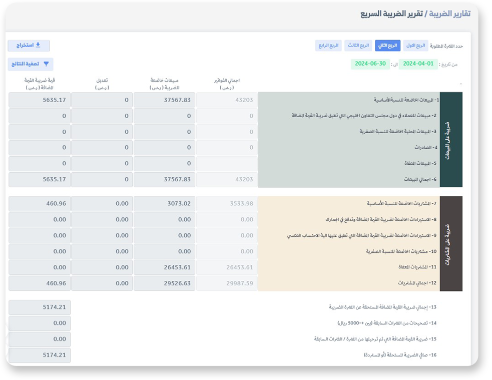Click row 12 total purchases VAT 460.96
492x380 pixels.
click(39, 283)
